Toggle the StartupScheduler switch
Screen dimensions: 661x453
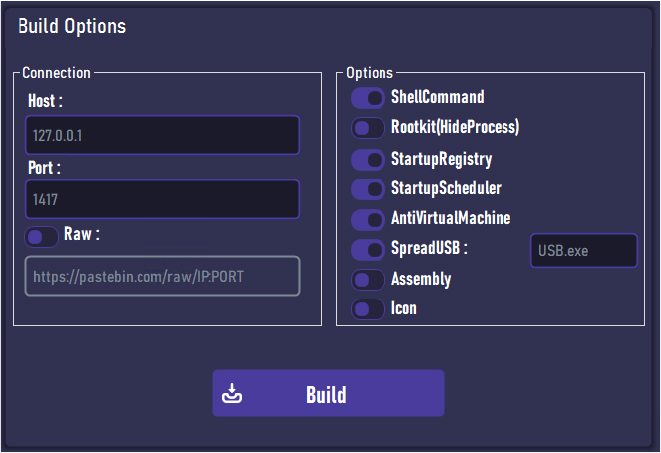(368, 189)
